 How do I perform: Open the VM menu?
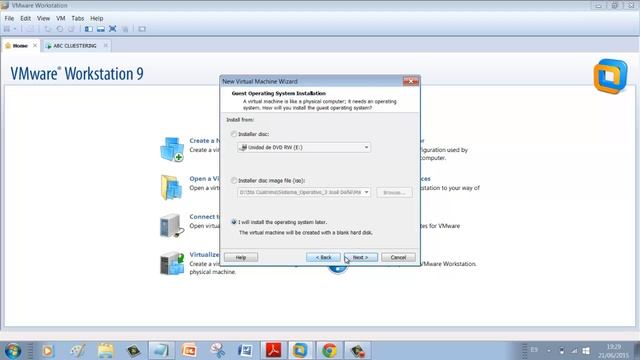tap(60, 18)
